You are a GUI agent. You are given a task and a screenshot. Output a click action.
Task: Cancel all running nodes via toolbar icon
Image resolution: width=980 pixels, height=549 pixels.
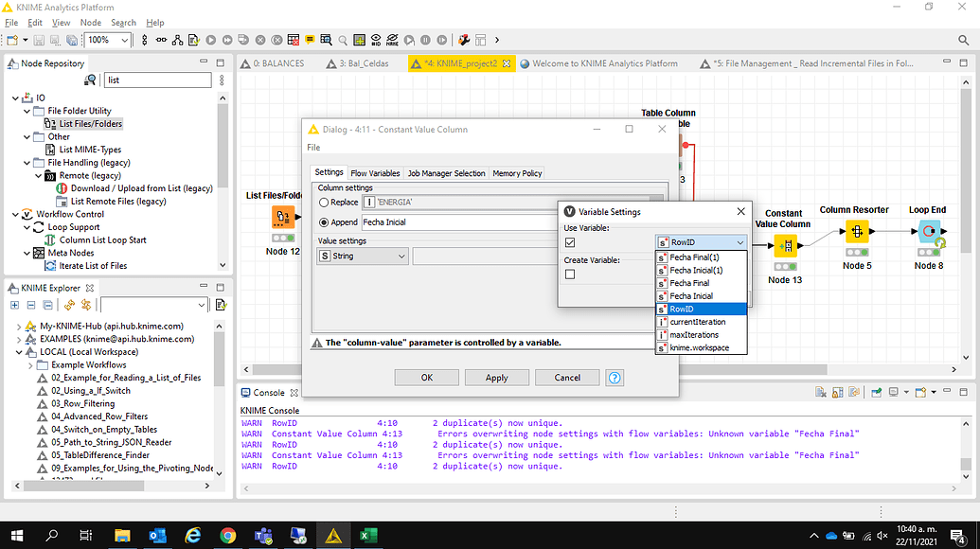[x=276, y=40]
